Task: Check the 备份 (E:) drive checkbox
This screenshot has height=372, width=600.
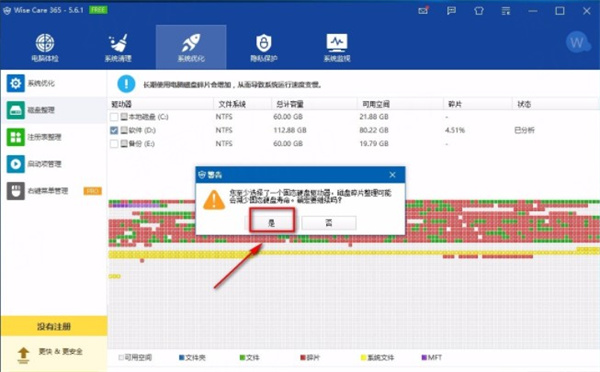Action: point(114,144)
